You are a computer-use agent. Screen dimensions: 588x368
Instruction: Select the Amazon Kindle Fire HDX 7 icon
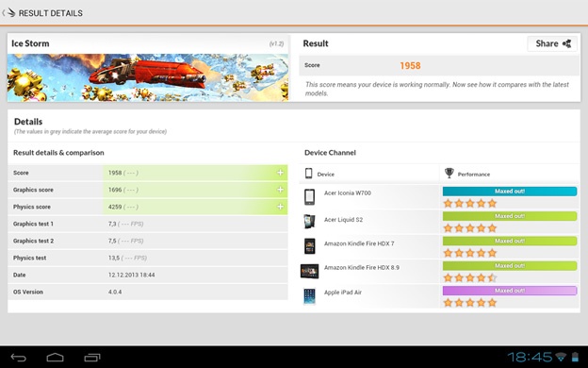click(x=310, y=246)
